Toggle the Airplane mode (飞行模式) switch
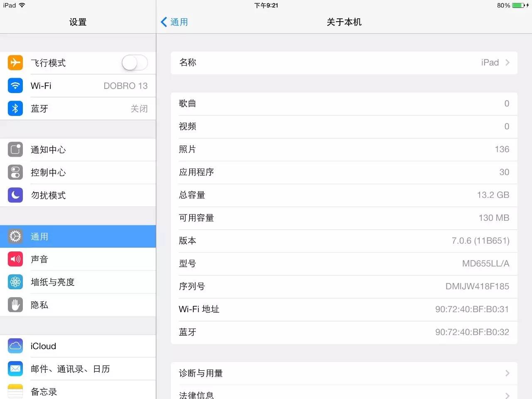 pyautogui.click(x=135, y=63)
